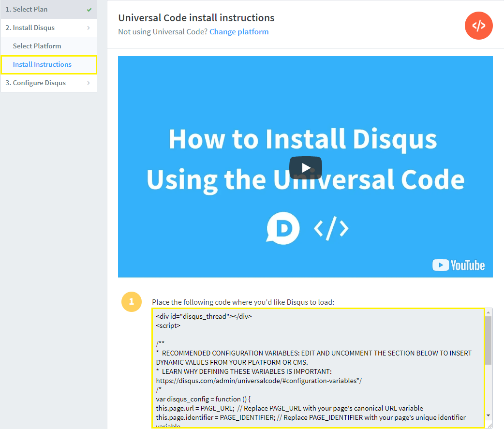
Task: Select the Install Instructions sub-step
Action: [x=49, y=65]
